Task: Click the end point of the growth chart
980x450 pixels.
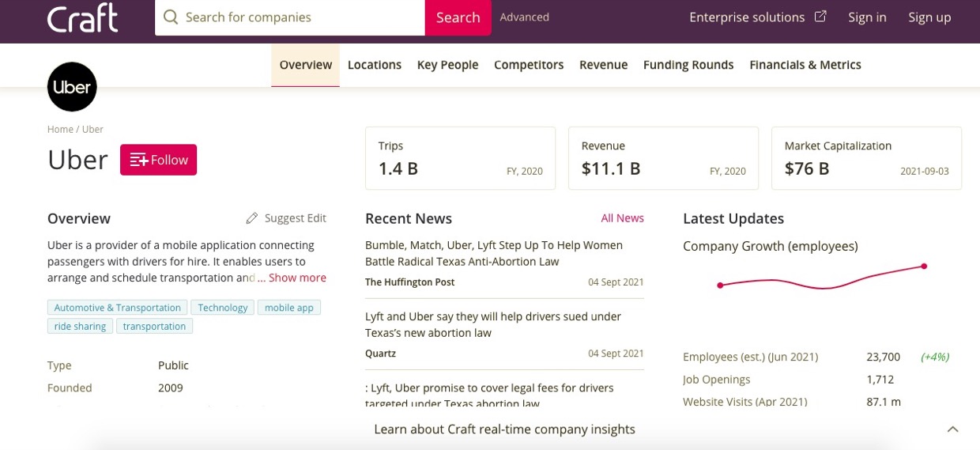Action: click(x=924, y=267)
